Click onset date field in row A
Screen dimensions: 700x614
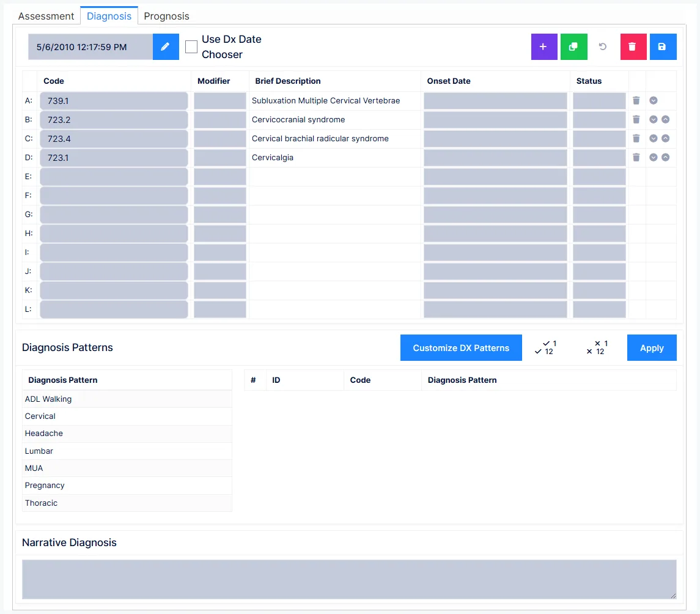point(495,101)
